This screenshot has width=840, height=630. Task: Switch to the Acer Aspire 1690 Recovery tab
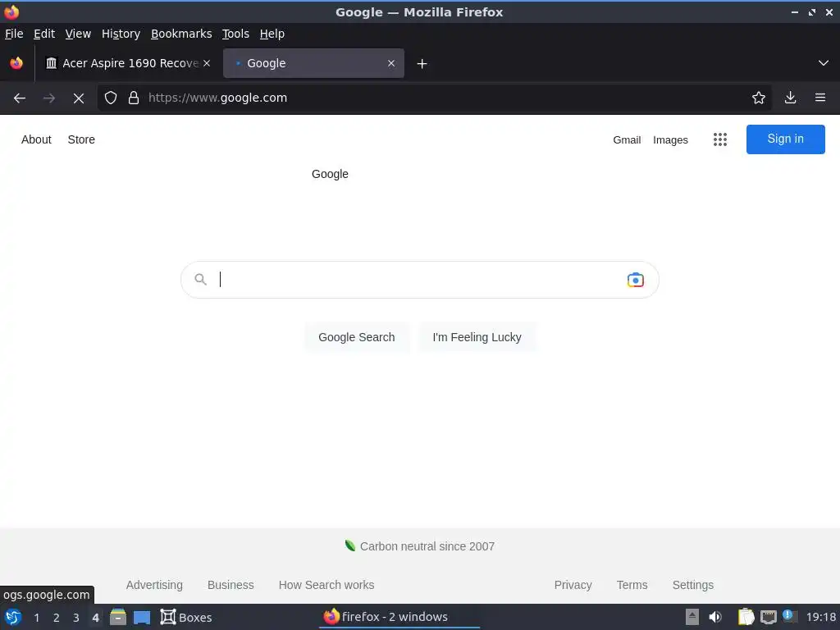[x=129, y=63]
